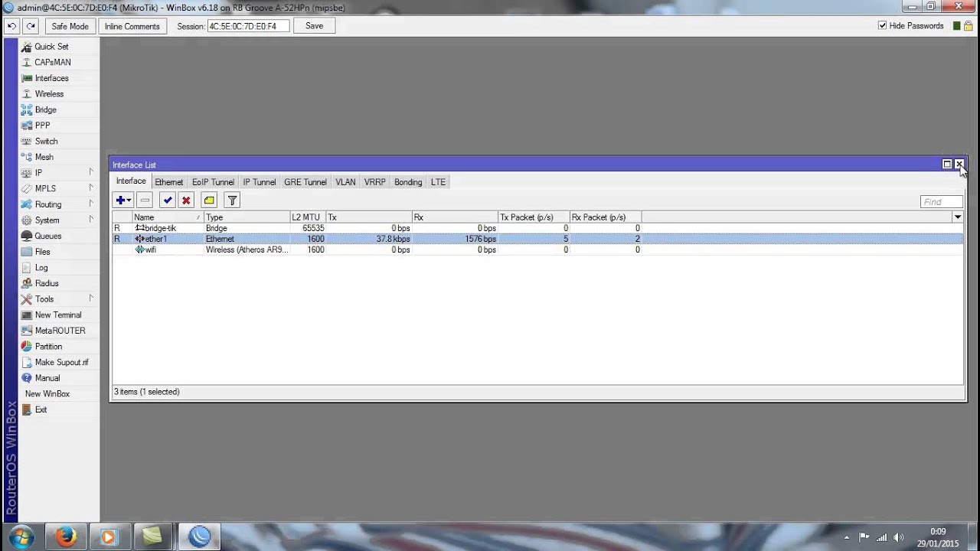Open the column selector dropdown arrow

click(x=957, y=217)
